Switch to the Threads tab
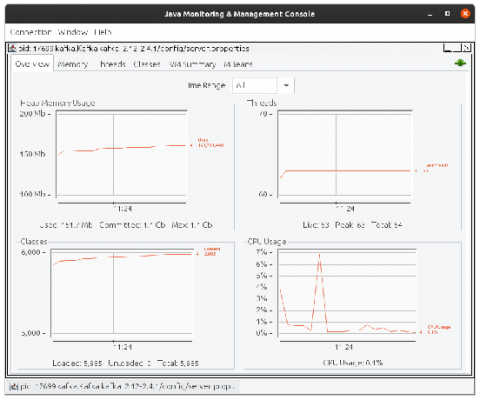480x400 pixels. 112,64
